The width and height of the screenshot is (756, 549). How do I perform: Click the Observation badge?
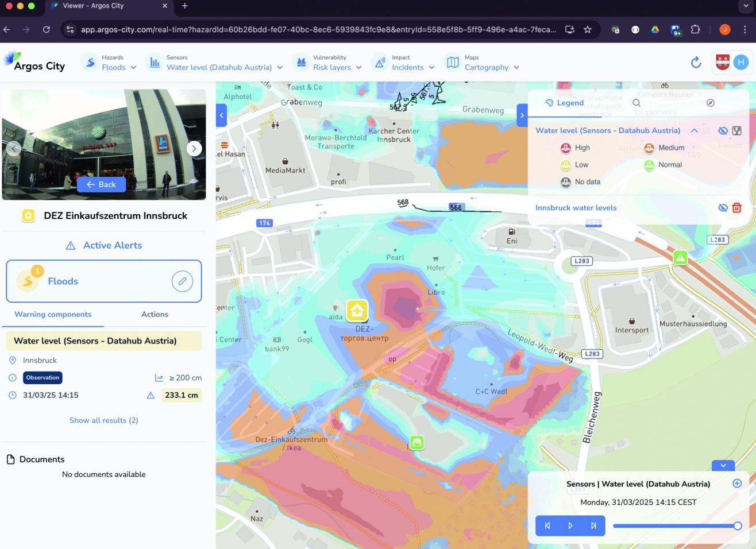(x=43, y=378)
